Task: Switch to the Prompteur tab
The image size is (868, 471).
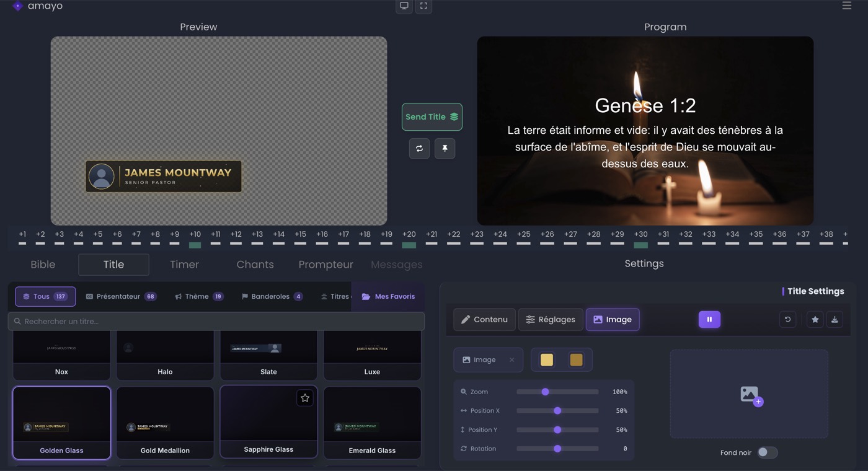Action: pos(325,265)
